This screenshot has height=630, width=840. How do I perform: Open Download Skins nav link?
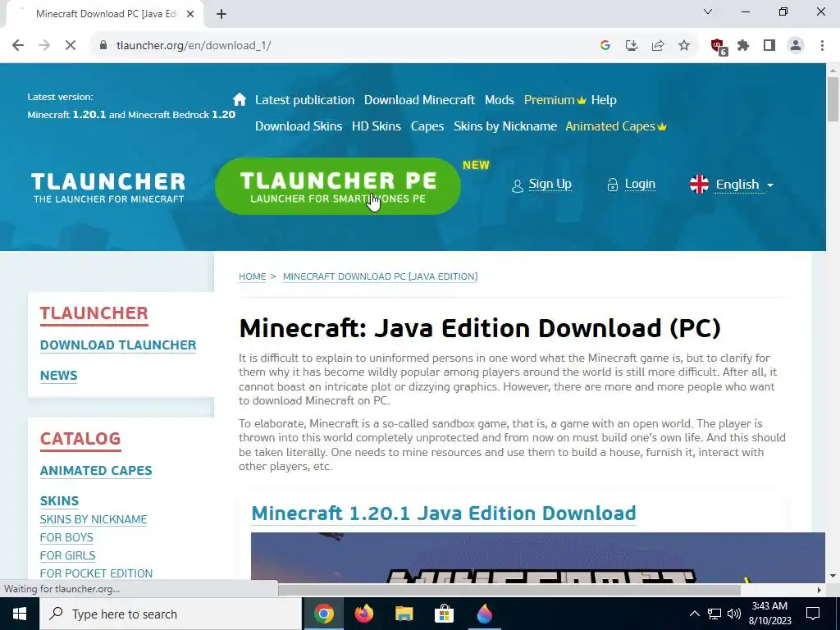[299, 126]
